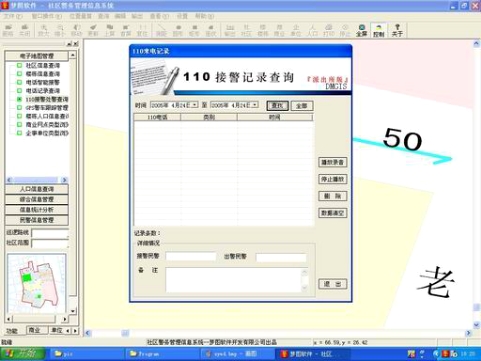The height and width of the screenshot is (361, 481).
Task: Click the 控制 toolbar icon
Action: tap(379, 30)
